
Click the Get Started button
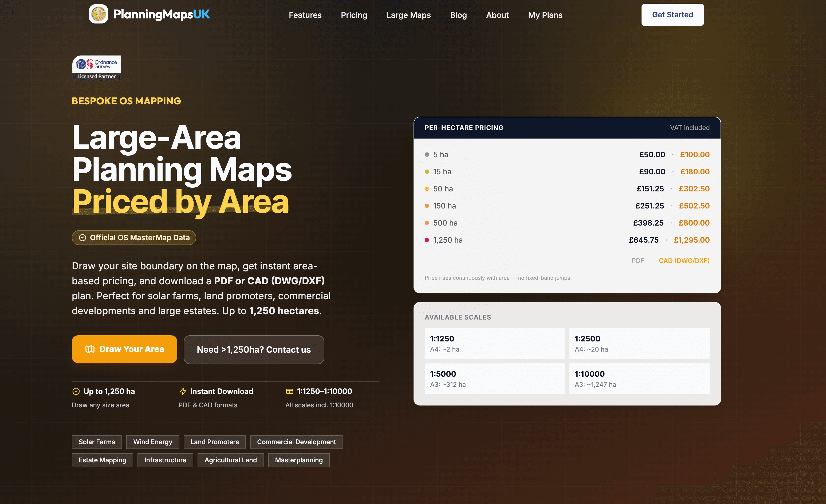point(672,15)
